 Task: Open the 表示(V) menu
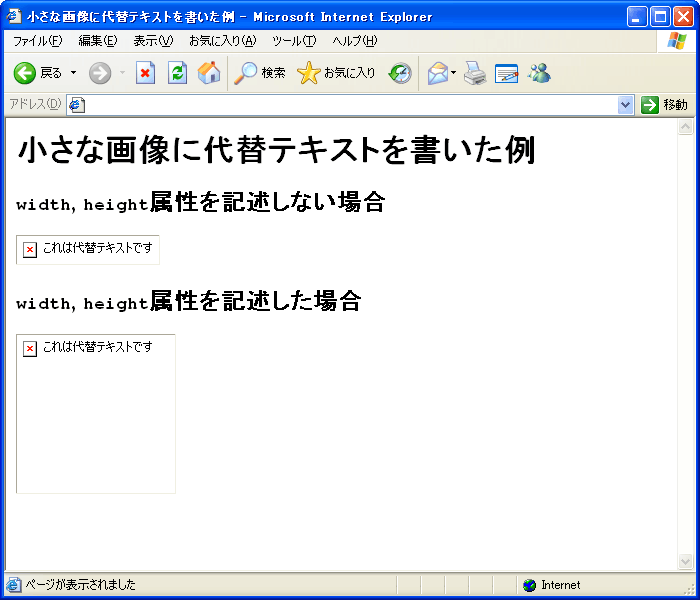click(x=153, y=41)
